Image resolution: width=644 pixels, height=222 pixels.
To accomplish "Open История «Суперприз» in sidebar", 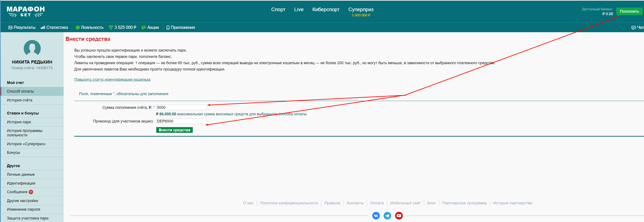I will pos(32,144).
